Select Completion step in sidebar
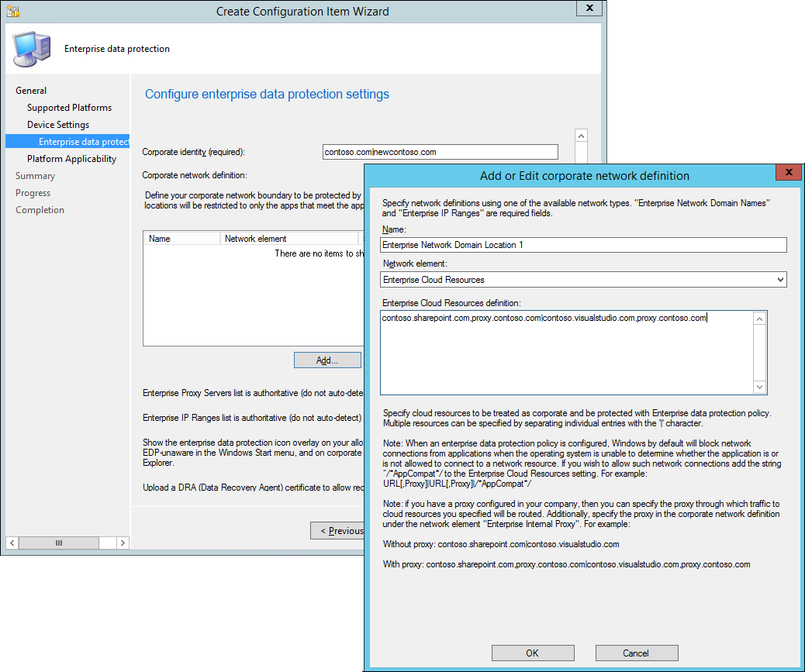 pos(40,210)
